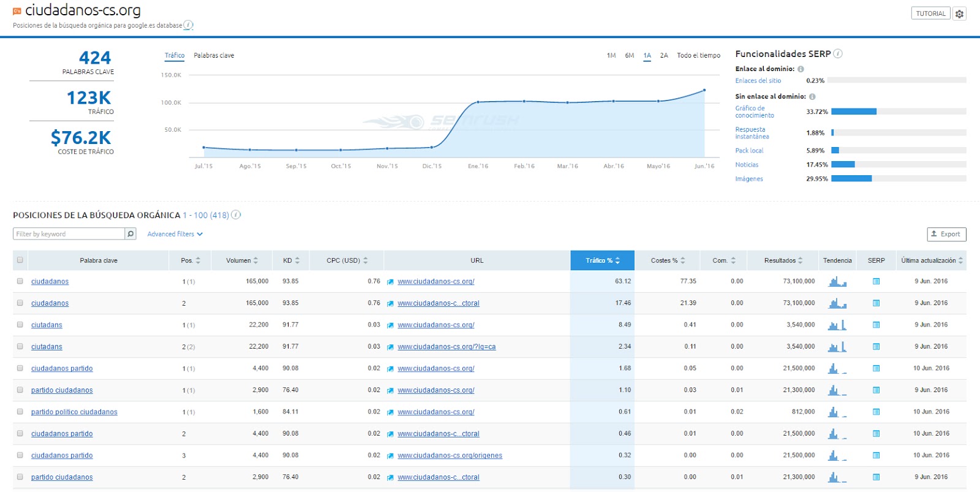Sort table by CPC (USD) column
This screenshot has height=492, width=980.
point(347,260)
